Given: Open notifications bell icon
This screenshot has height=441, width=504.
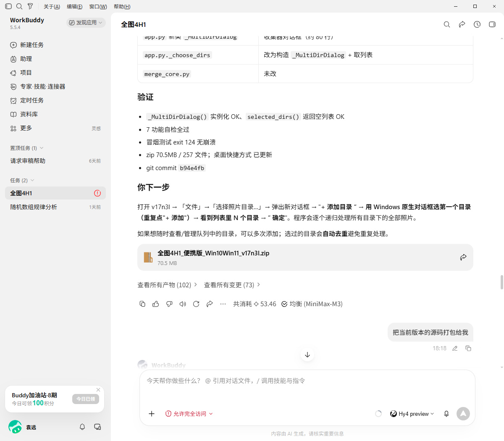Looking at the screenshot, I should (x=82, y=427).
